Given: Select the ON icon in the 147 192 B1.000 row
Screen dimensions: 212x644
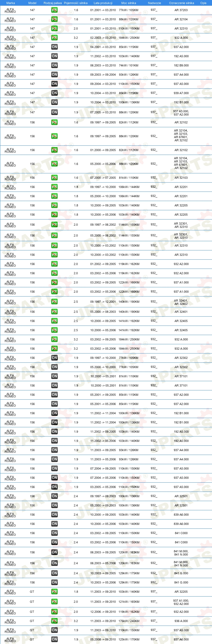Looking at the screenshot, I should click(x=54, y=102).
